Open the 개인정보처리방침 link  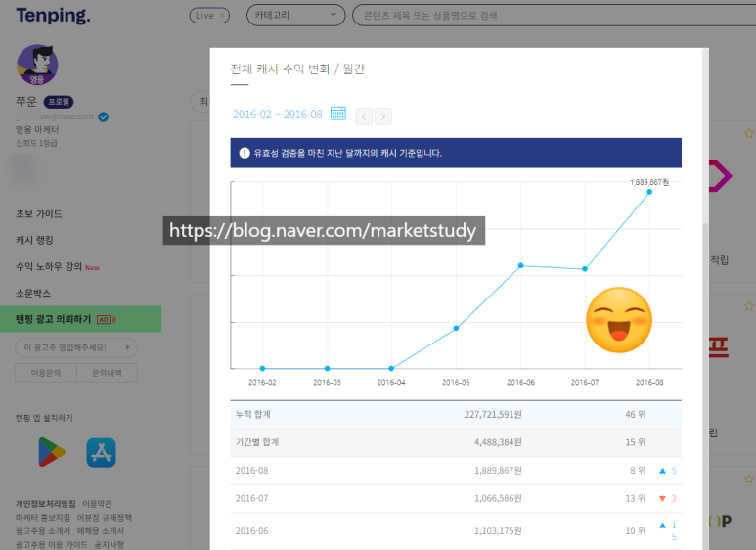coord(45,504)
